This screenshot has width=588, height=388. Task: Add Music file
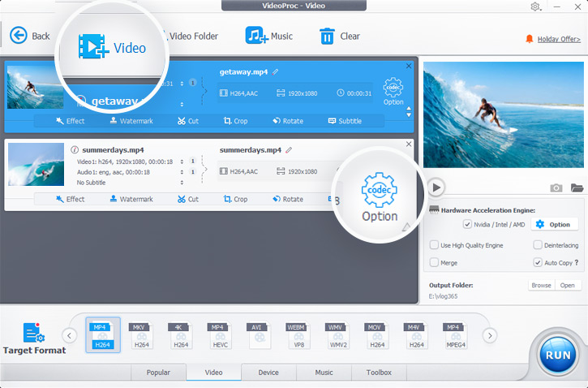coord(269,36)
